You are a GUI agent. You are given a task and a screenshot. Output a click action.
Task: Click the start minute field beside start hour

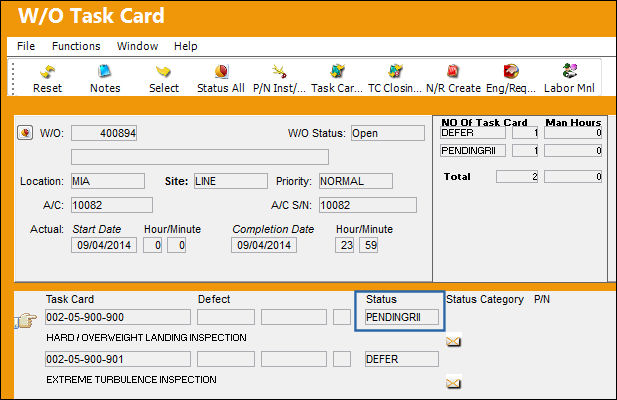177,245
